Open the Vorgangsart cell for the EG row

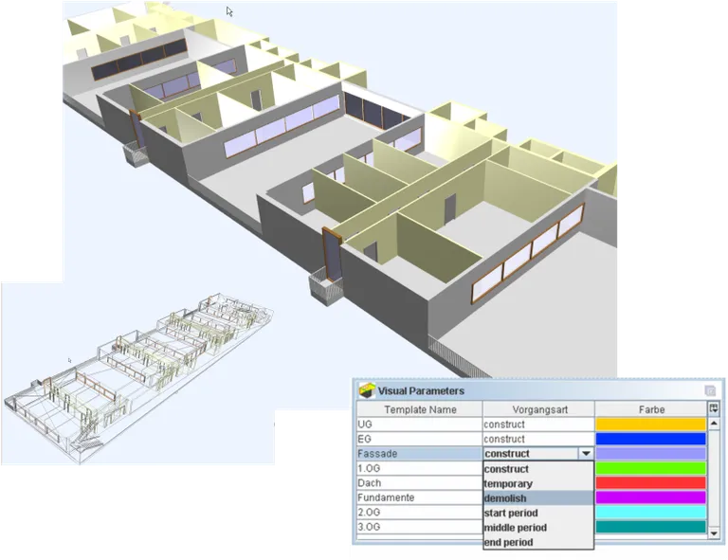[538, 440]
